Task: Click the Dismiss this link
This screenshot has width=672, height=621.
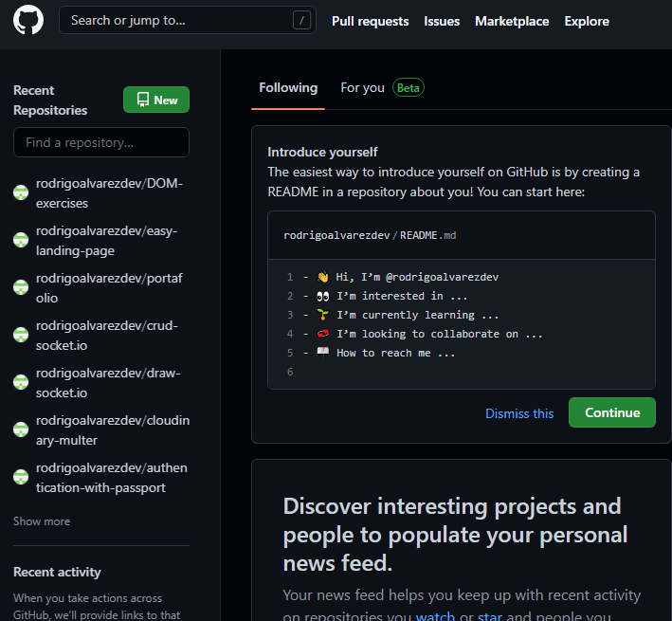Action: coord(519,413)
